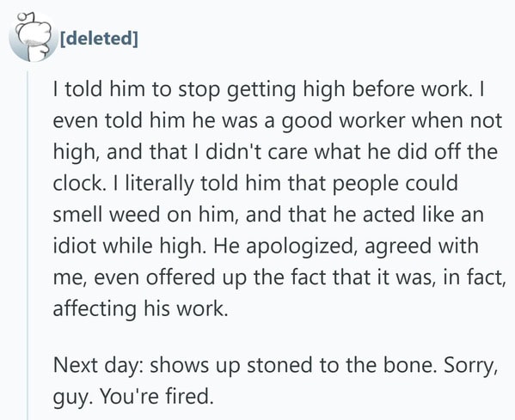Click the words 'good worker' in the text

click(343, 121)
